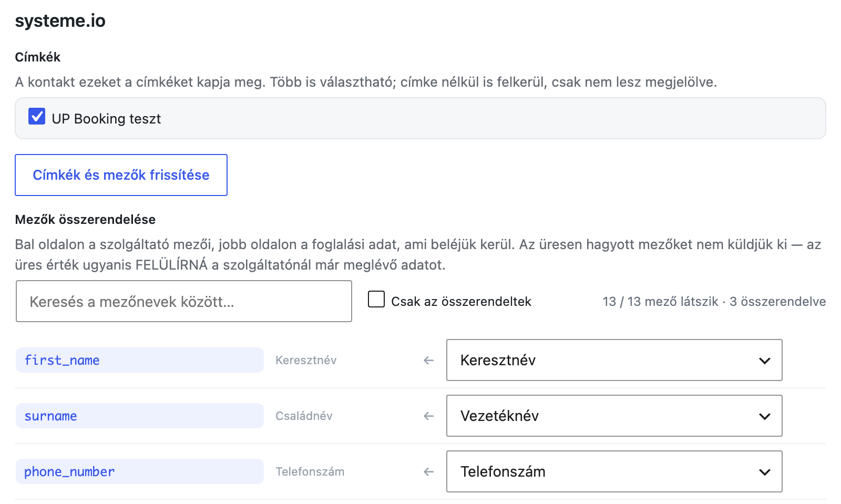The height and width of the screenshot is (504, 841).
Task: Uncheck the UP Booking teszt tag checkbox
Action: [x=37, y=116]
